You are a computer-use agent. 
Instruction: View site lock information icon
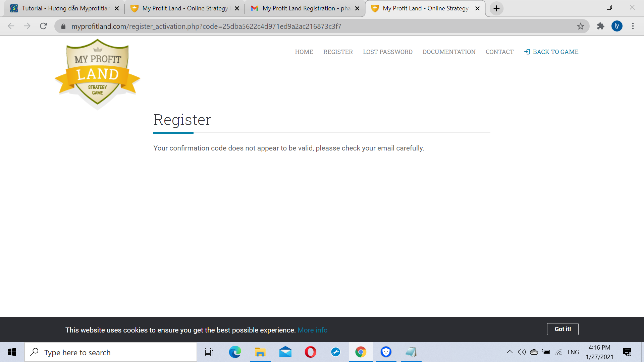pos(63,26)
